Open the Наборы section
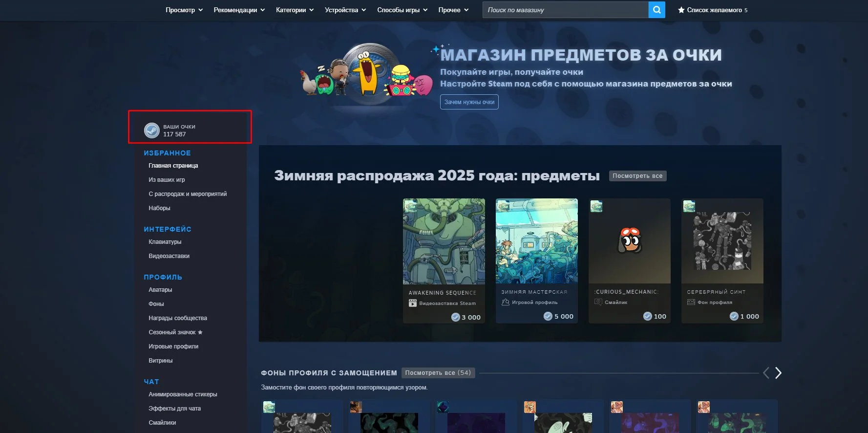The image size is (868, 433). pyautogui.click(x=159, y=208)
